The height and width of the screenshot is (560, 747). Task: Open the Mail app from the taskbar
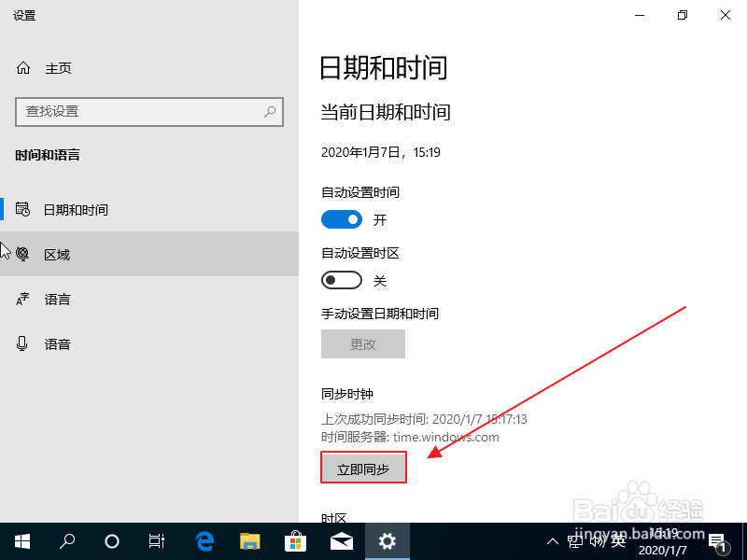click(x=341, y=541)
